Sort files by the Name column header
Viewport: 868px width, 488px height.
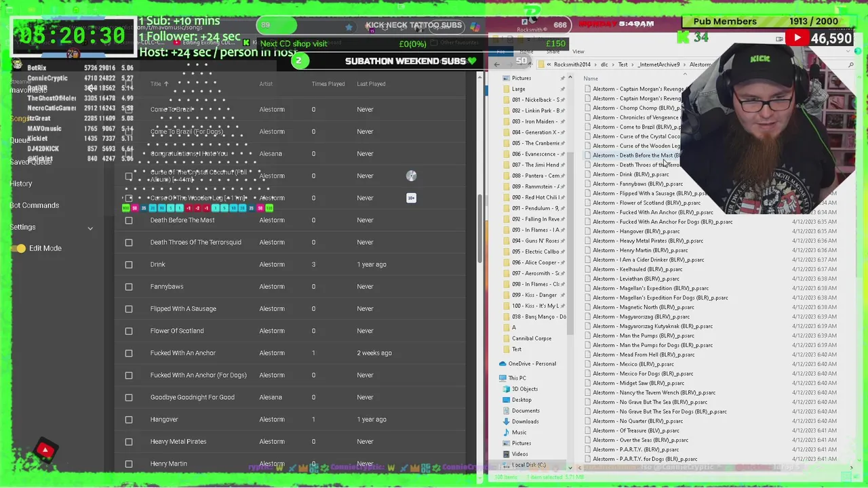pyautogui.click(x=591, y=79)
